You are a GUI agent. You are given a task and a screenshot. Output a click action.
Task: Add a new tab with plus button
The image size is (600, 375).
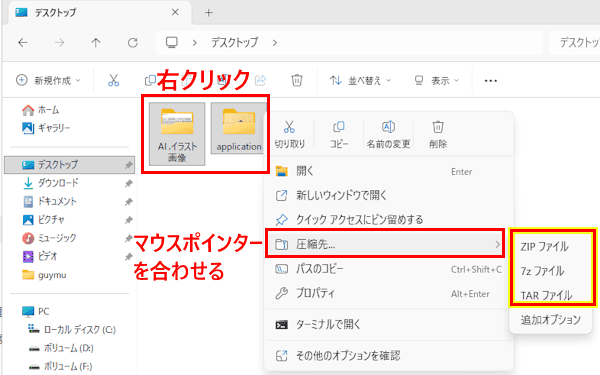pos(209,13)
